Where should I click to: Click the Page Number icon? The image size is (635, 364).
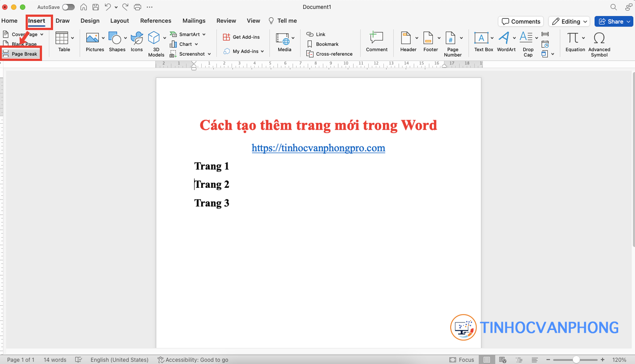tap(450, 38)
